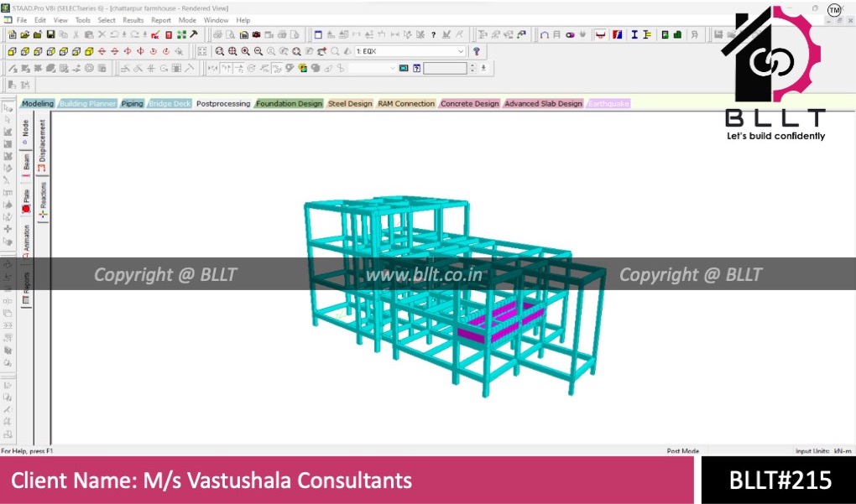Select the Reactions vertical sub-tab
Image resolution: width=856 pixels, height=504 pixels.
point(42,200)
